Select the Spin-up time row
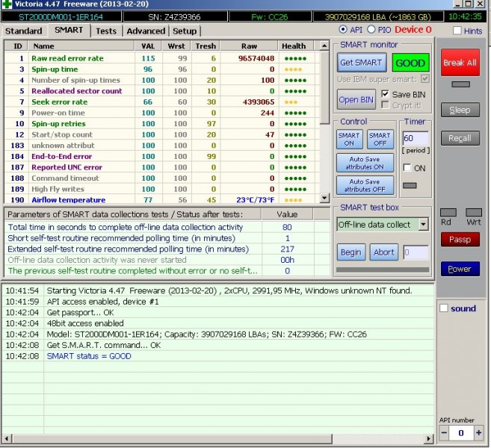Screen dimensions: 491x448 coord(162,69)
